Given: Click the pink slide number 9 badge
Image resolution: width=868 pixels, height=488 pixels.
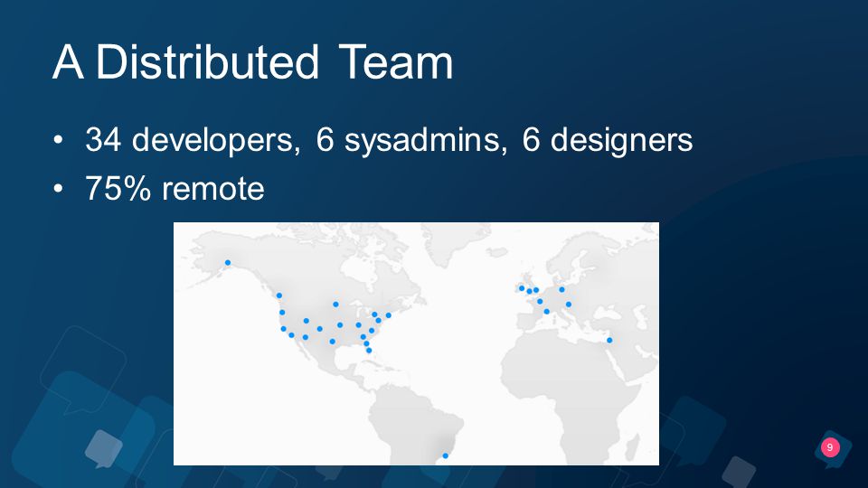Looking at the screenshot, I should click(x=830, y=447).
